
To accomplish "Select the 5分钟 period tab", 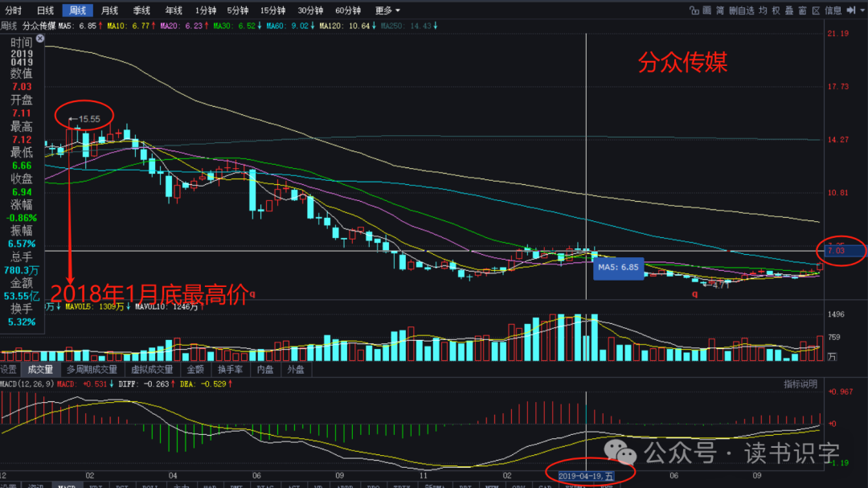I will tap(237, 10).
